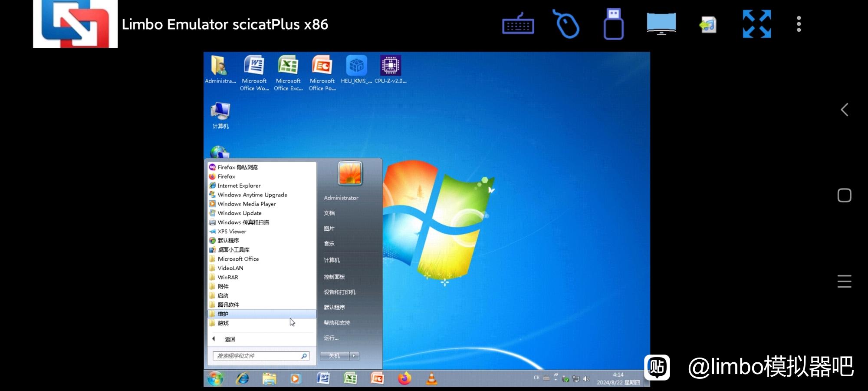Open Excel in the taskbar
868x391 pixels.
pyautogui.click(x=350, y=378)
